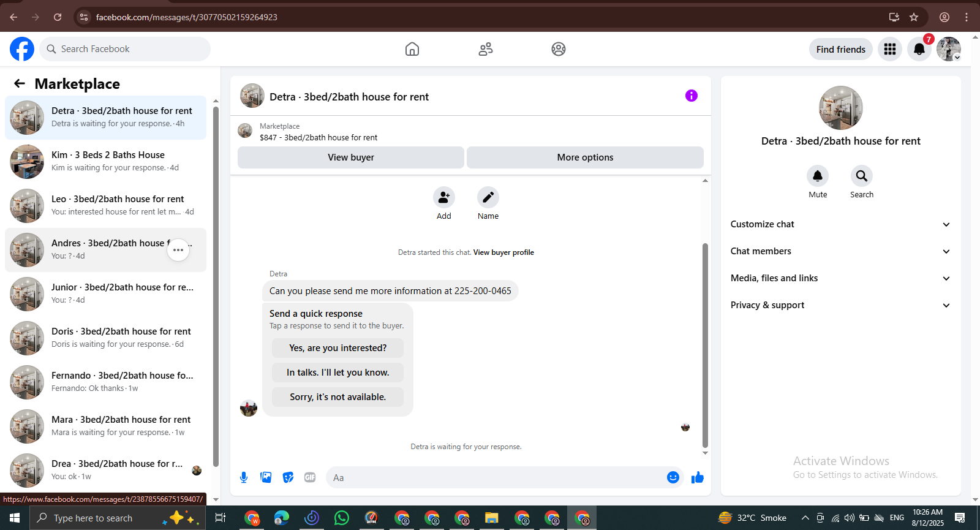Go to the Home feed icon
Image resolution: width=980 pixels, height=530 pixels.
click(x=412, y=49)
